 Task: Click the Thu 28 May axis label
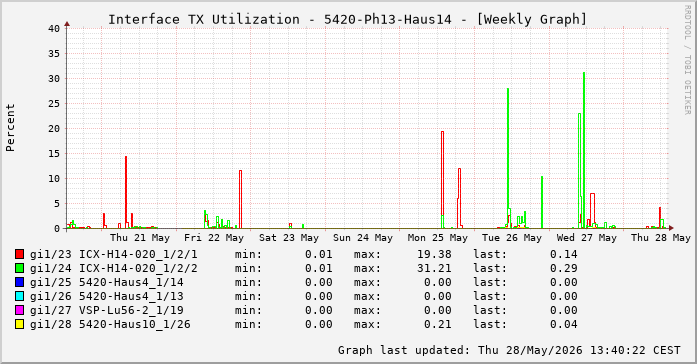[x=661, y=238]
